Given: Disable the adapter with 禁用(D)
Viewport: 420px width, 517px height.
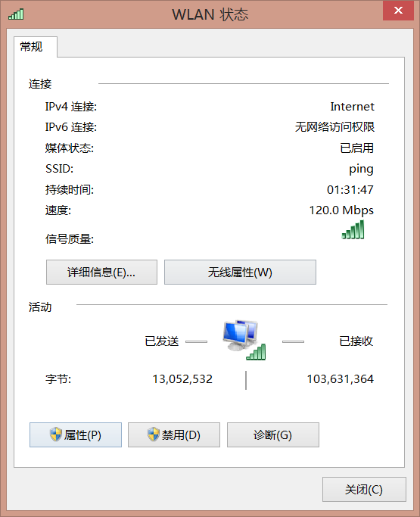Looking at the screenshot, I should click(174, 435).
